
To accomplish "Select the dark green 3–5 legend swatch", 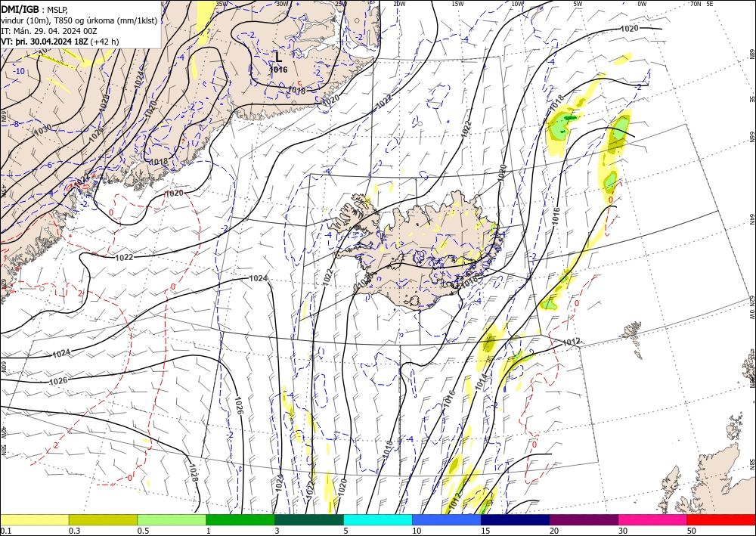I will pyautogui.click(x=309, y=519).
